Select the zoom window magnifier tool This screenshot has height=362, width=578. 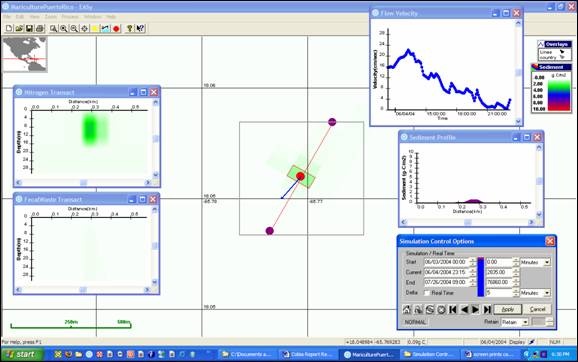coord(53,28)
